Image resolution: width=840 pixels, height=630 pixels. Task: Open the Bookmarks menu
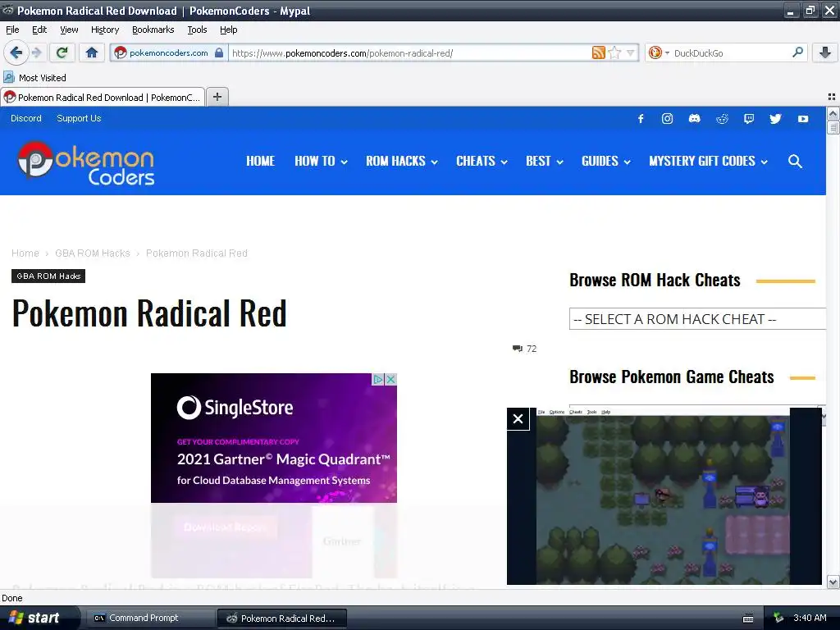click(x=153, y=30)
